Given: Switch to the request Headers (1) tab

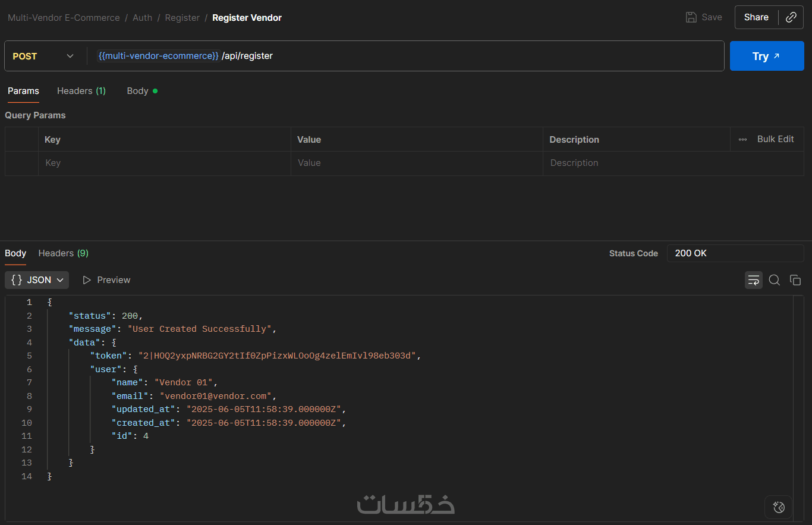Looking at the screenshot, I should click(81, 91).
